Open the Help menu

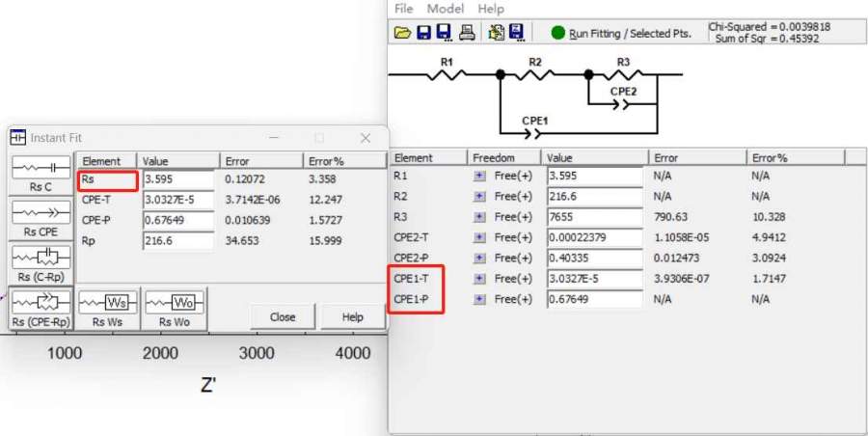[491, 9]
